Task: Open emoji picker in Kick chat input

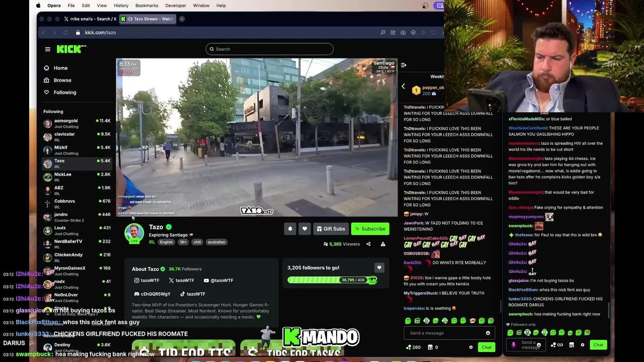Action: [x=488, y=333]
